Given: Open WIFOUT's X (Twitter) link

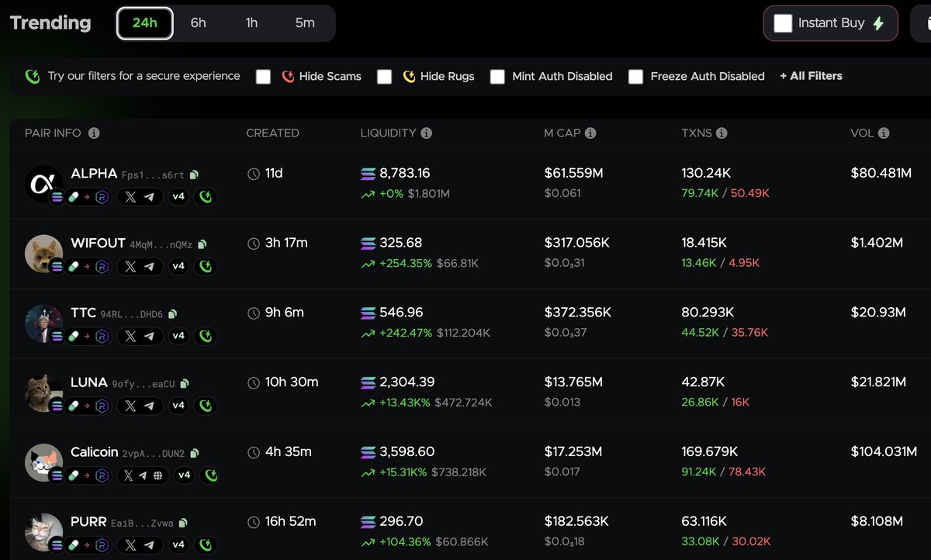Looking at the screenshot, I should coord(130,267).
